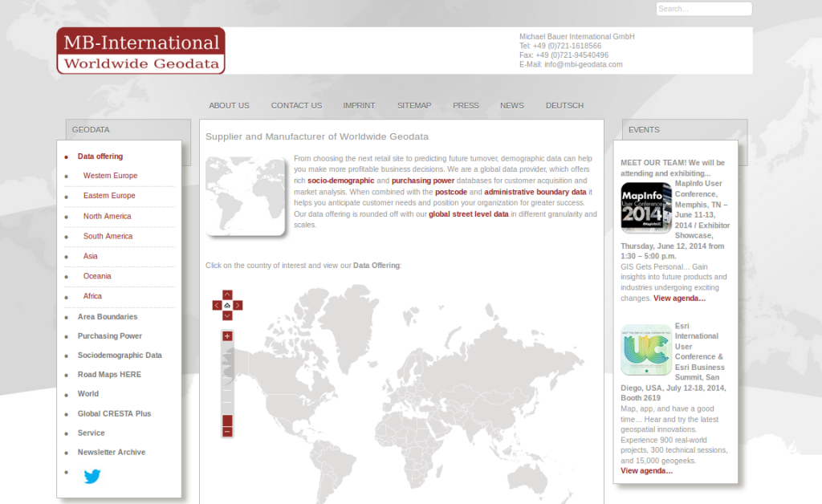Click the small world map thumbnail image

point(246,196)
